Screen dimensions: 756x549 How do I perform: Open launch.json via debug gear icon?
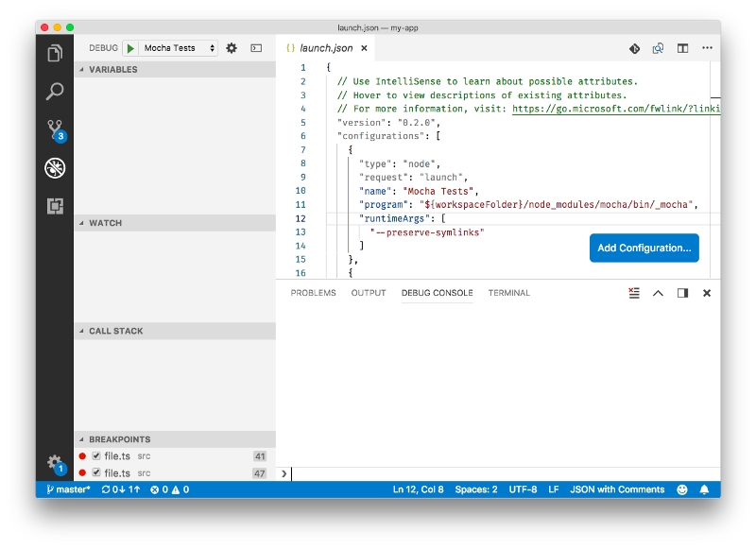point(232,48)
